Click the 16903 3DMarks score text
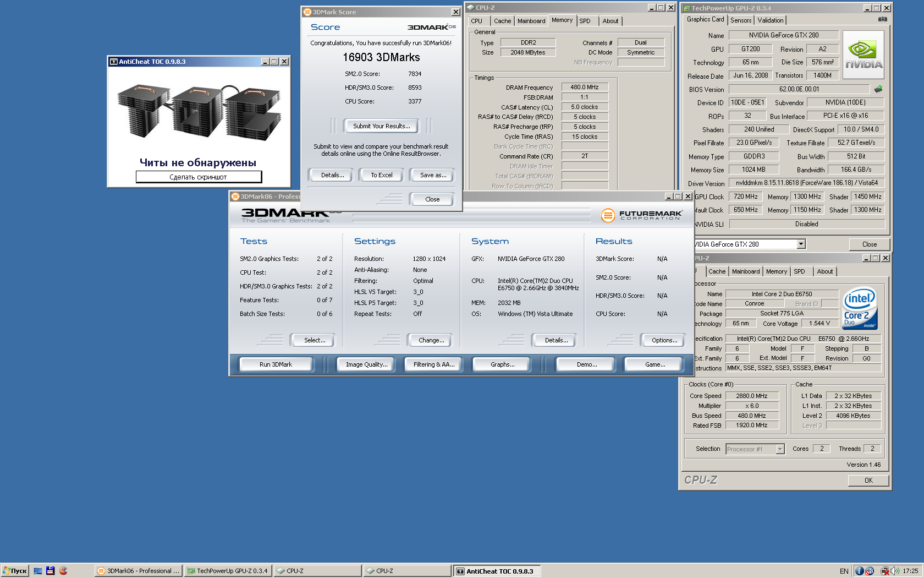Screen dimensions: 924x578 tap(381, 57)
